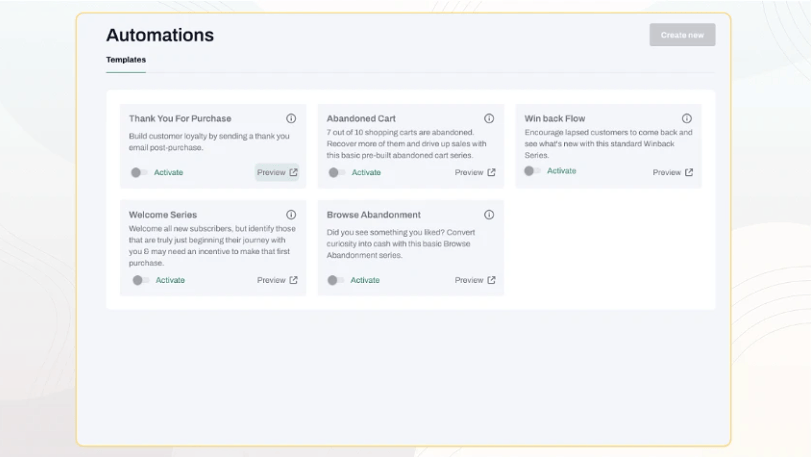
Task: Click the Automations page heading
Action: click(x=160, y=35)
